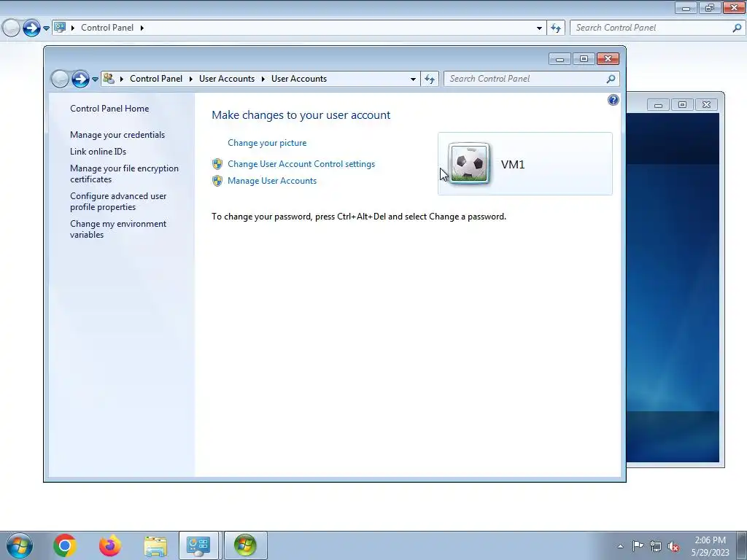Switch to Control Panel taskbar button
This screenshot has height=560, width=747.
click(198, 545)
